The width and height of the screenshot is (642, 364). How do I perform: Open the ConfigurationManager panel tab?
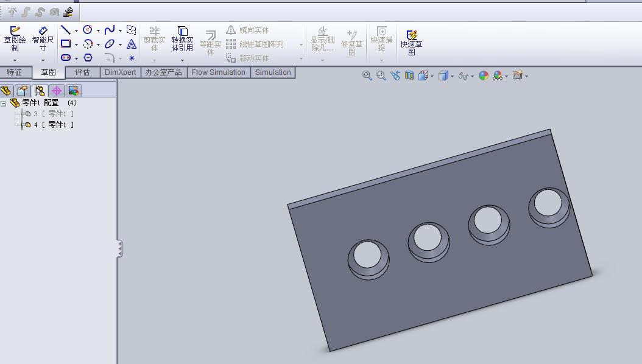[40, 90]
